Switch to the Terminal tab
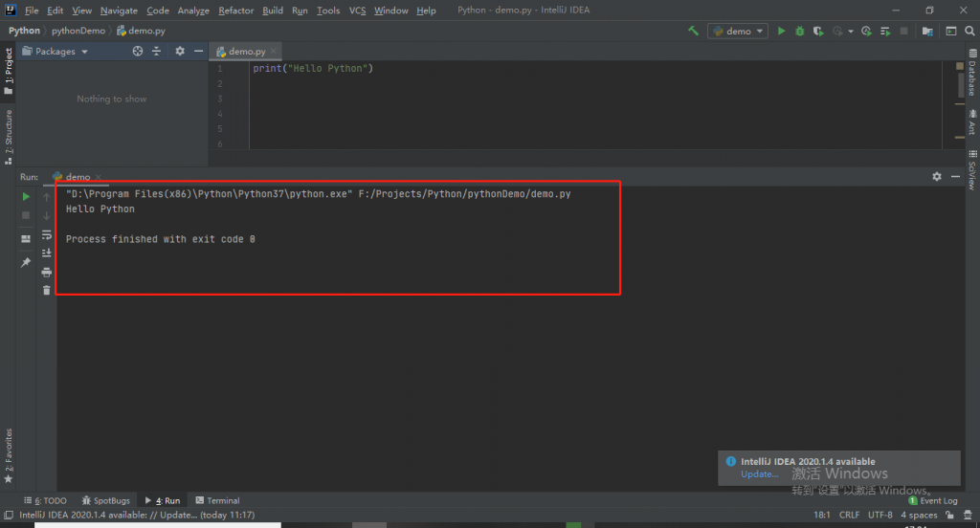Viewport: 980px width, 528px height. pyautogui.click(x=217, y=500)
